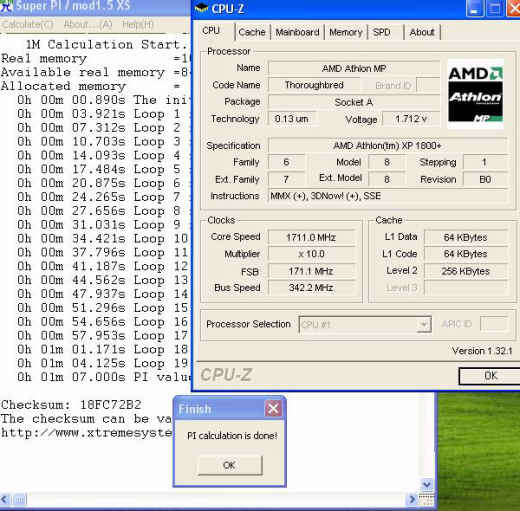Click the L1 Code value '64 KBytes'
Screen dimensions: 520x511
[x=465, y=254]
